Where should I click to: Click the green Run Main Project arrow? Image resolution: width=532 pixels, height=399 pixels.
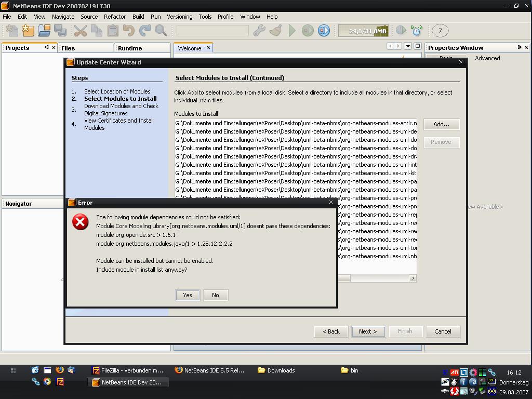click(x=292, y=31)
